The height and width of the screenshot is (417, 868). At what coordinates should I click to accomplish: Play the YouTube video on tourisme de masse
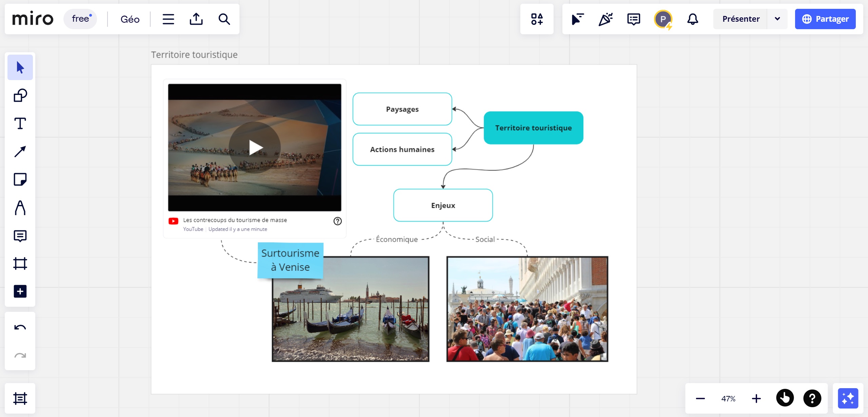[x=255, y=147]
